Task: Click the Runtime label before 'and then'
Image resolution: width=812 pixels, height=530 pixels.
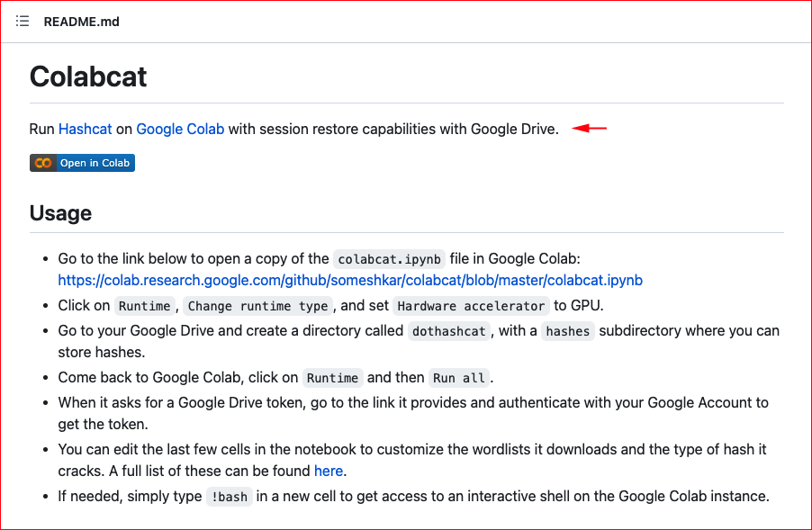Action: tap(332, 378)
